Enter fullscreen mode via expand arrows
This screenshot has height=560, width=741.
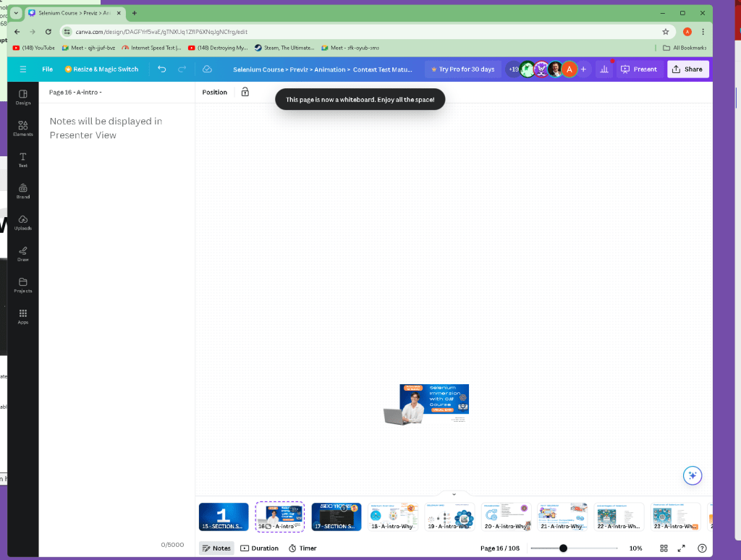coord(681,548)
